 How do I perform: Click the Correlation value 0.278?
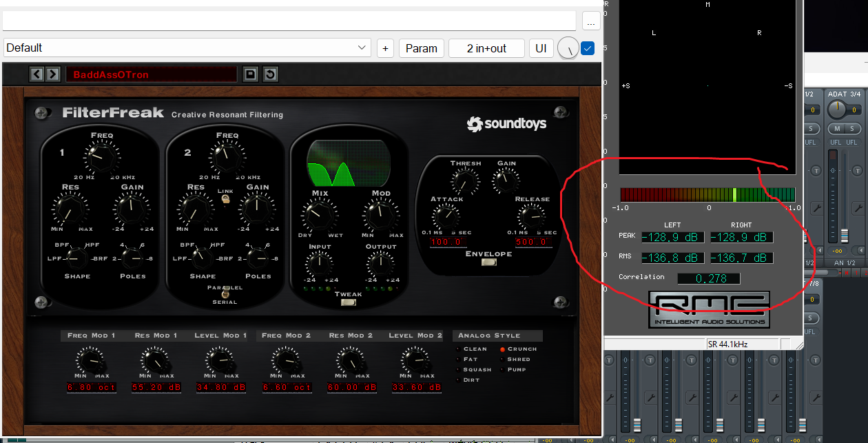pos(708,279)
